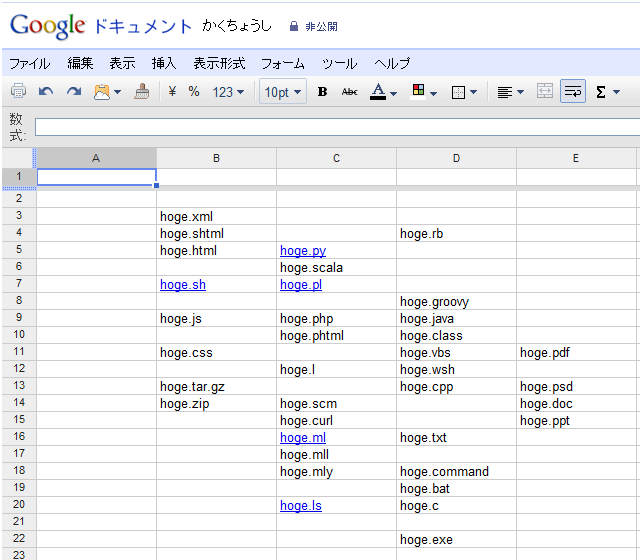The width and height of the screenshot is (640, 560).
Task: Click the text alignment icon
Action: tap(504, 92)
